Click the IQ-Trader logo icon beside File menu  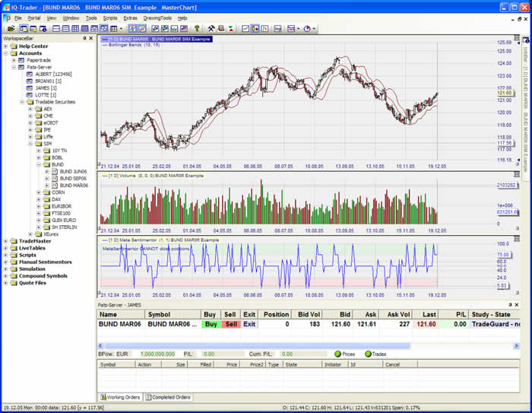point(7,18)
